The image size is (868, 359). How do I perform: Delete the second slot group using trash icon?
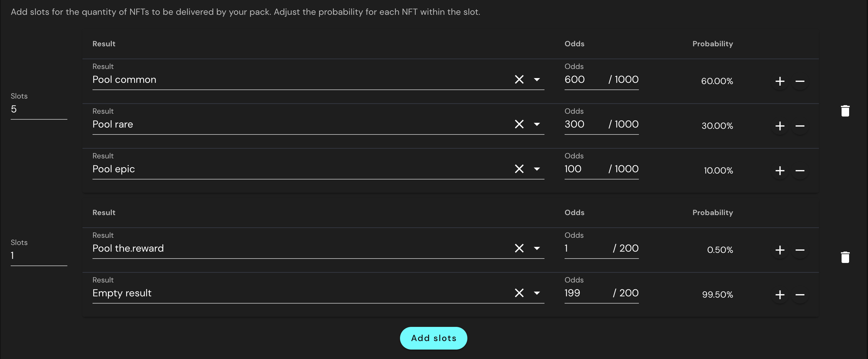845,257
